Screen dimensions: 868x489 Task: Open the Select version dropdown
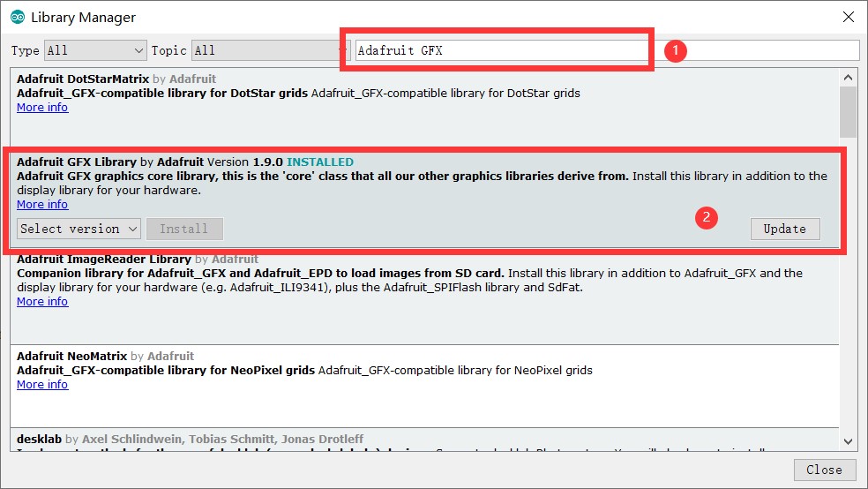coord(79,229)
